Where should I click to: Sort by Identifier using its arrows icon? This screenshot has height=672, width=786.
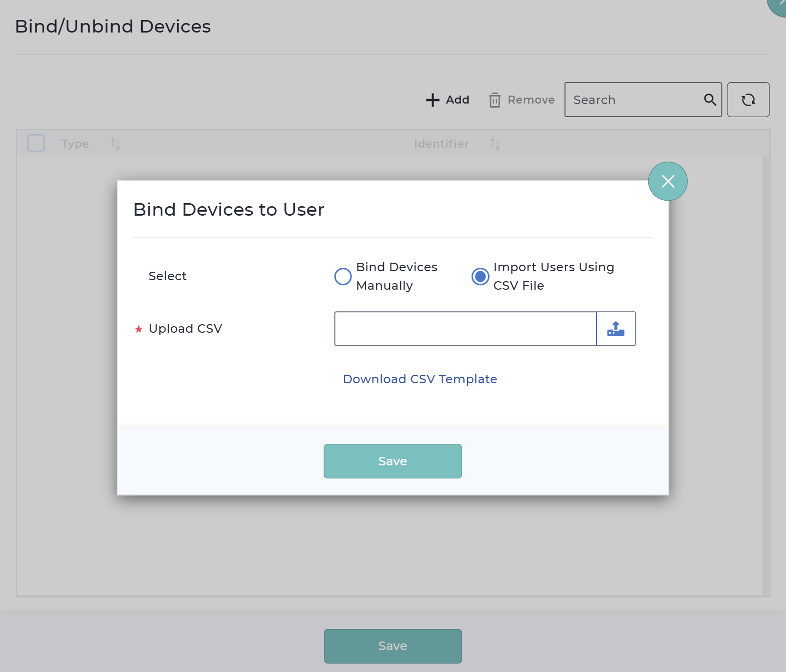point(495,144)
